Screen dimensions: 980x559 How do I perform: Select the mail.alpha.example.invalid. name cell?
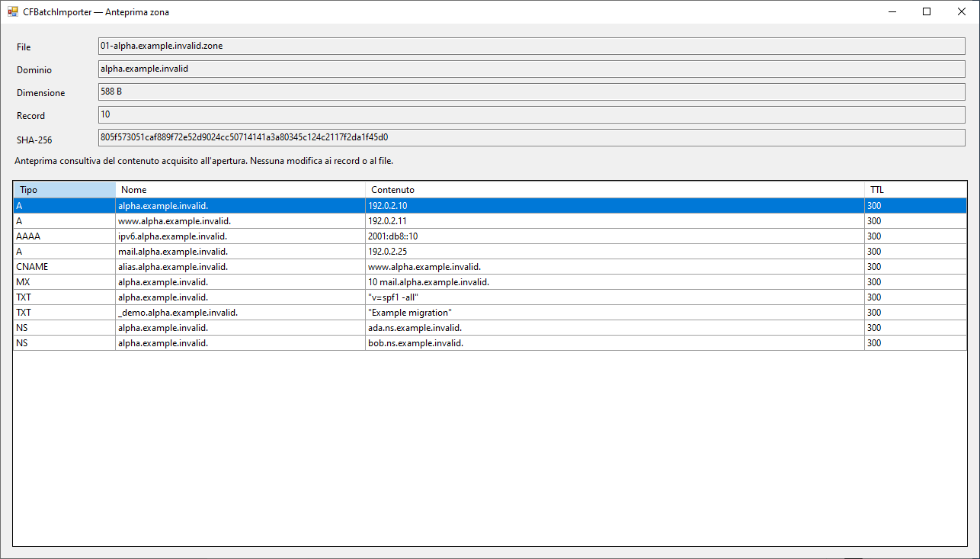(241, 252)
